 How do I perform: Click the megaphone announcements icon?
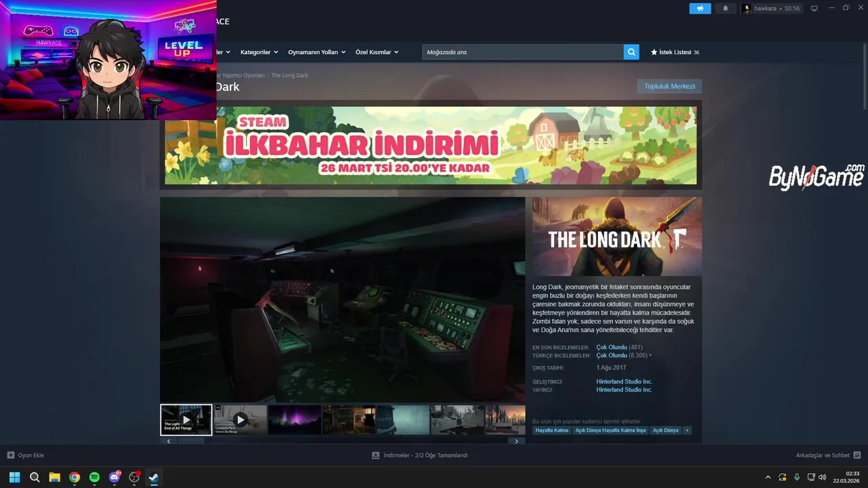coord(700,8)
